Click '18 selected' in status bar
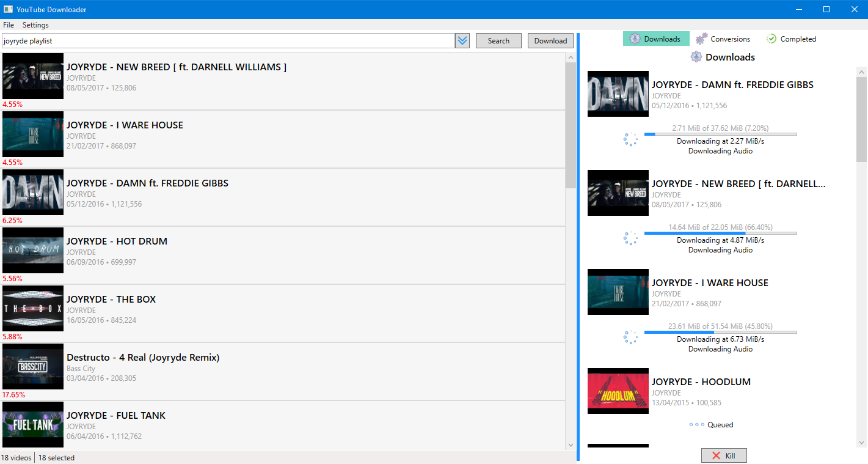The image size is (868, 464). pos(56,457)
